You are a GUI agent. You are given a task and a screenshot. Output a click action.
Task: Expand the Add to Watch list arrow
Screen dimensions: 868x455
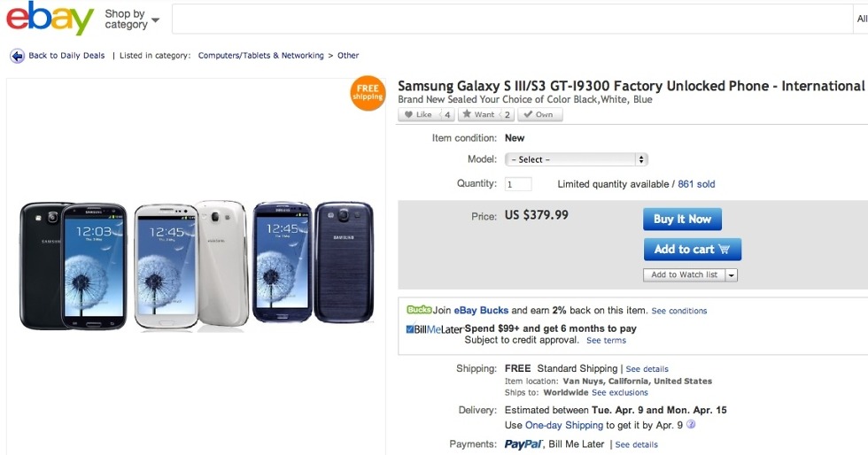tap(731, 275)
